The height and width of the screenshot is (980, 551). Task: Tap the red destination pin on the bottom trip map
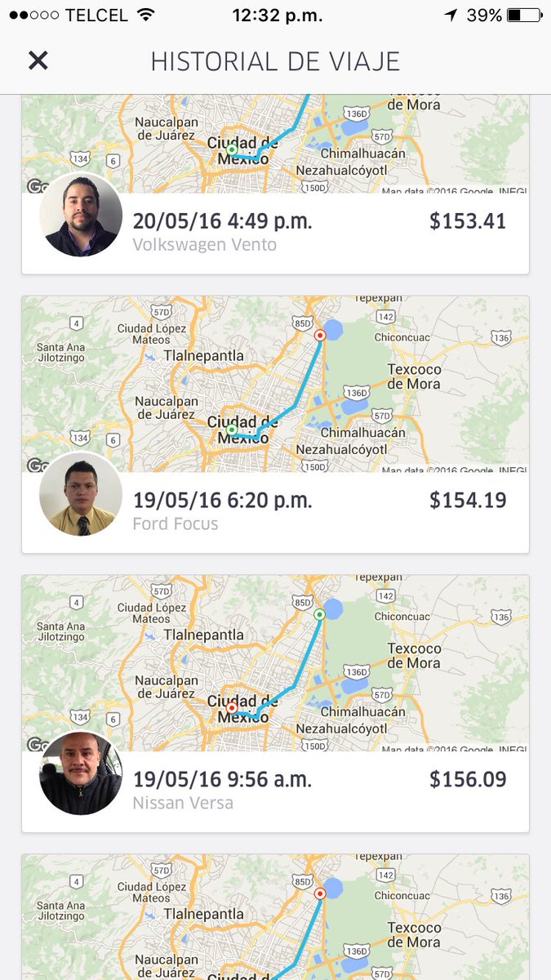(320, 893)
